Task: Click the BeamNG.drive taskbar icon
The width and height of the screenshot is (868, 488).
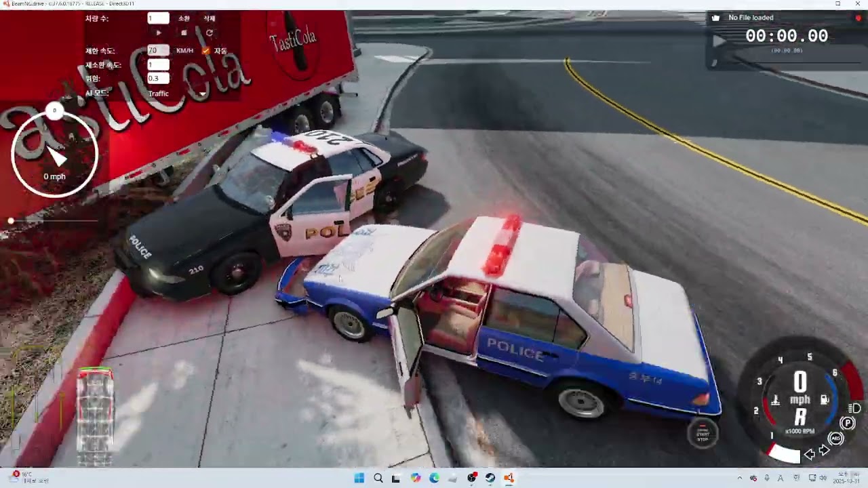Action: (509, 478)
